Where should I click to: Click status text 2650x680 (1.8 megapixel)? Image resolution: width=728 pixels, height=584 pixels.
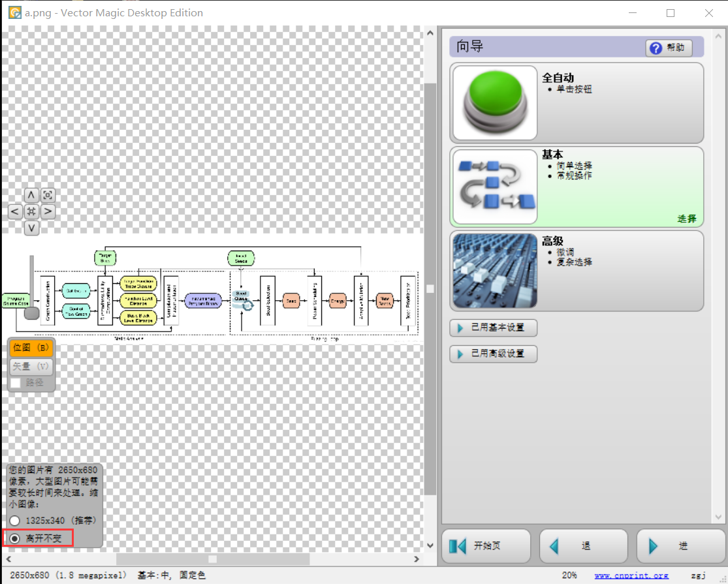[x=69, y=575]
